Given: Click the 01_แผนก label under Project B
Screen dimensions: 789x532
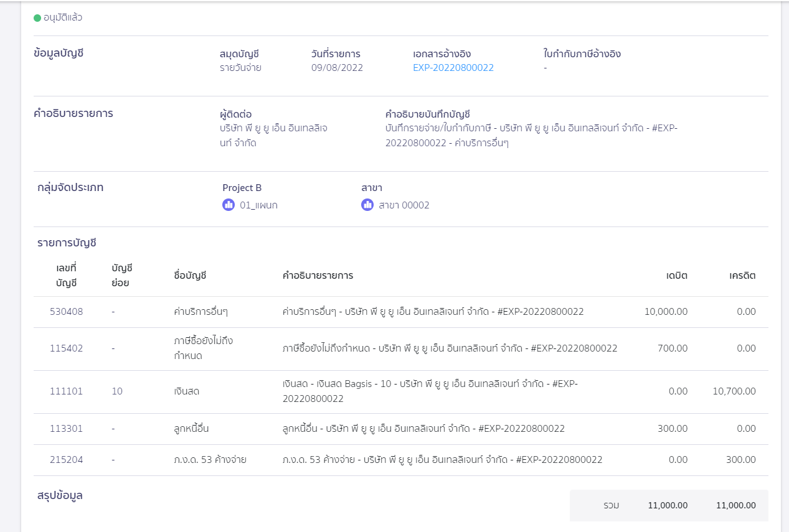Looking at the screenshot, I should [258, 205].
